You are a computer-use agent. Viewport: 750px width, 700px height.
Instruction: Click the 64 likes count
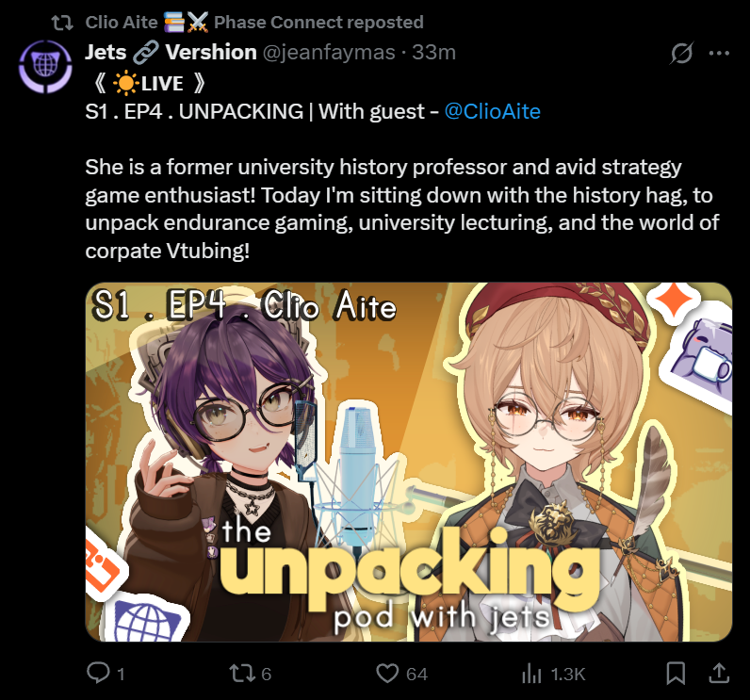[416, 675]
